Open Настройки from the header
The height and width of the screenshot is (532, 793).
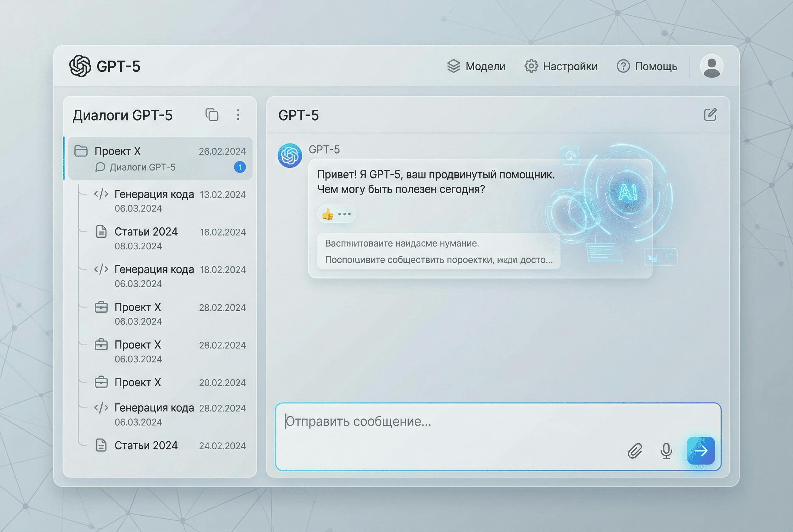coord(561,66)
